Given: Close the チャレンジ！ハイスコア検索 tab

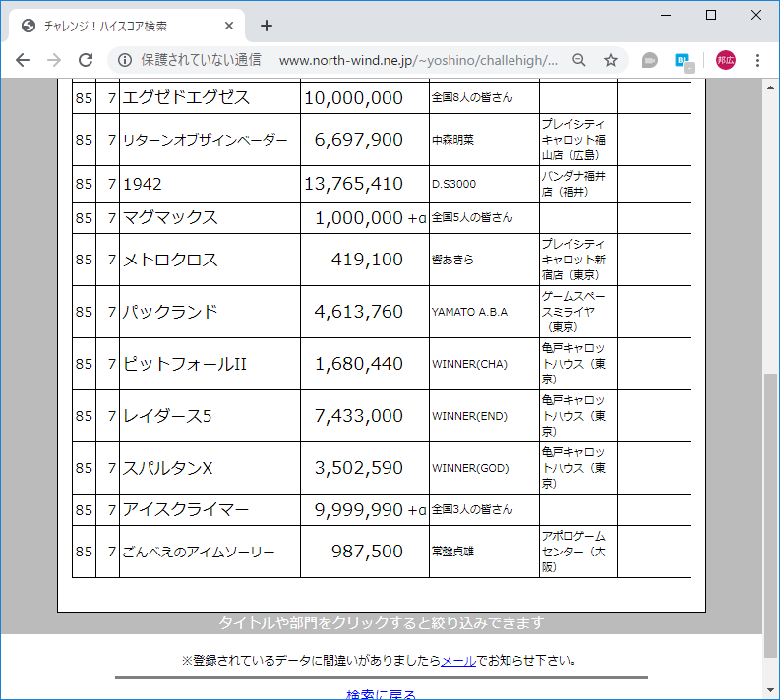Looking at the screenshot, I should point(229,26).
